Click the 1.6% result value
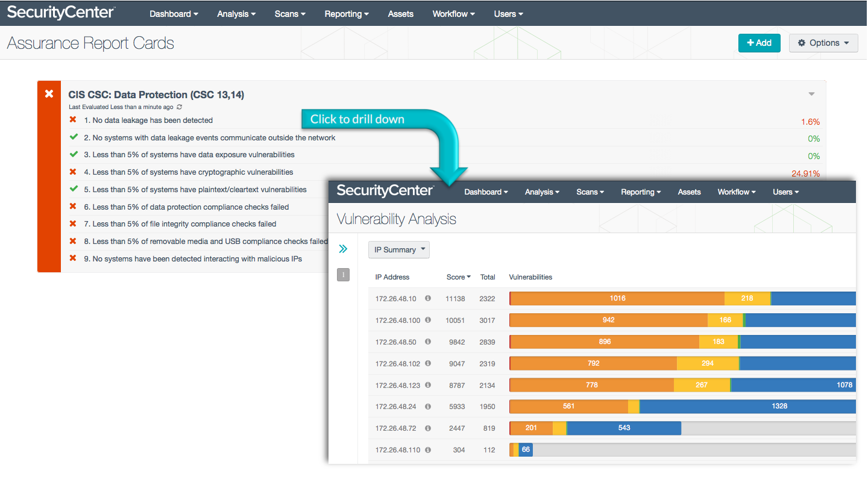868x494 pixels. coord(810,122)
